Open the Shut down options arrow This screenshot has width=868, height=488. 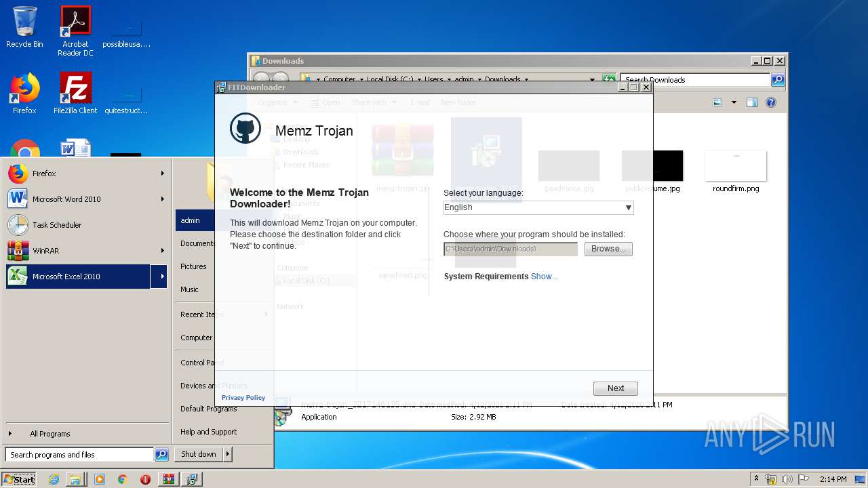(228, 454)
